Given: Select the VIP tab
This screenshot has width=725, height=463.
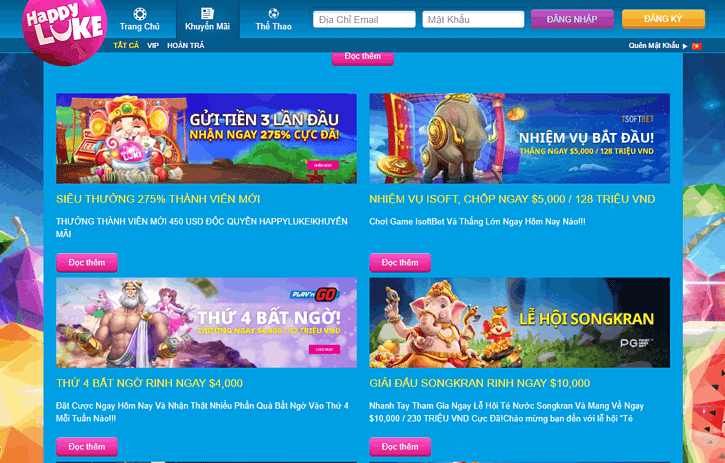Looking at the screenshot, I should (153, 45).
